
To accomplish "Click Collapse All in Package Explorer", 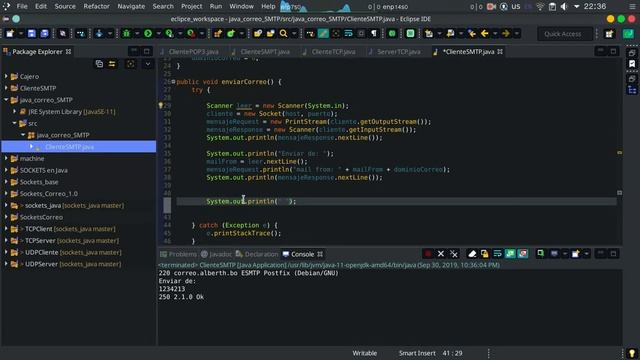I will 99,64.
